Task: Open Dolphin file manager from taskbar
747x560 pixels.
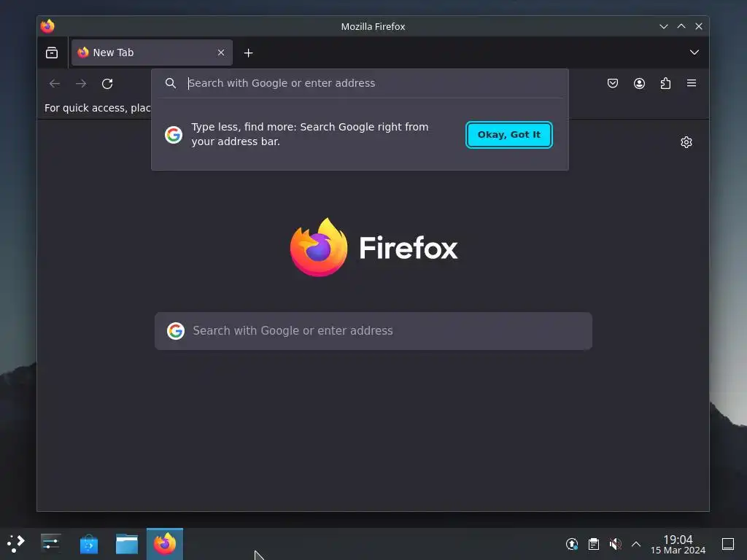Action: coord(127,544)
